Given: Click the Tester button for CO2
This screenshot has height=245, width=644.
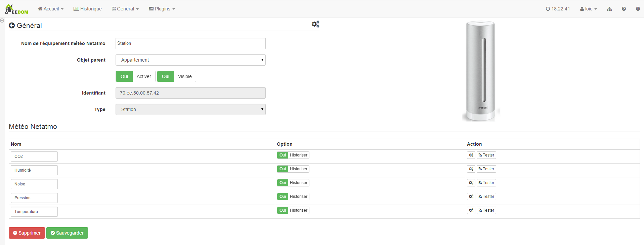Looking at the screenshot, I should click(486, 155).
